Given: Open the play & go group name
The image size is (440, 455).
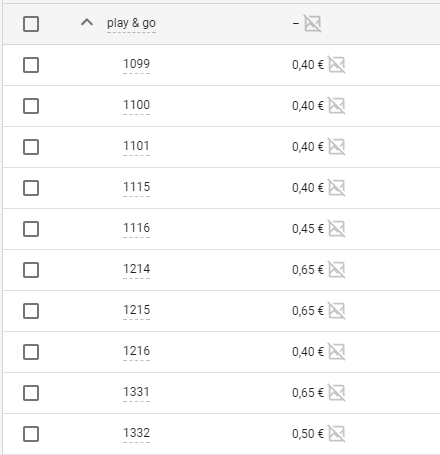Looking at the screenshot, I should [x=131, y=23].
